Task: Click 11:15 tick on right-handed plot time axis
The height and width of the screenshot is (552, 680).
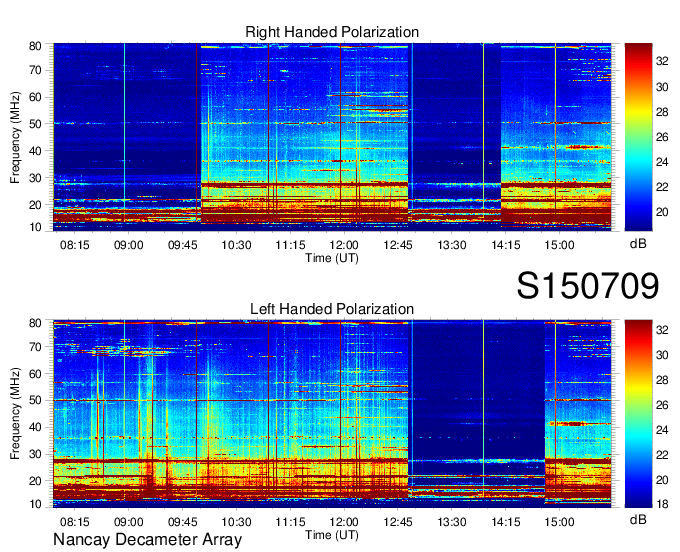Action: [x=291, y=245]
